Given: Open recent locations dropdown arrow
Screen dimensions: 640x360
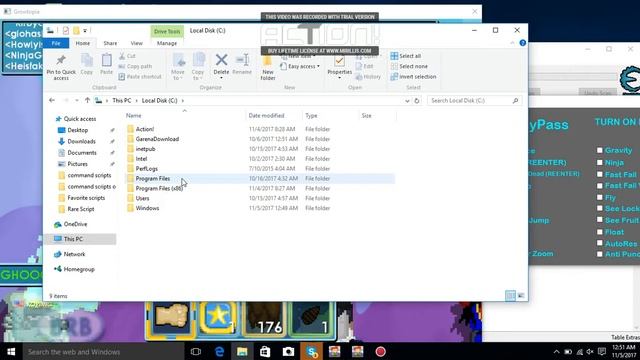Looking at the screenshot, I should pyautogui.click(x=76, y=100).
